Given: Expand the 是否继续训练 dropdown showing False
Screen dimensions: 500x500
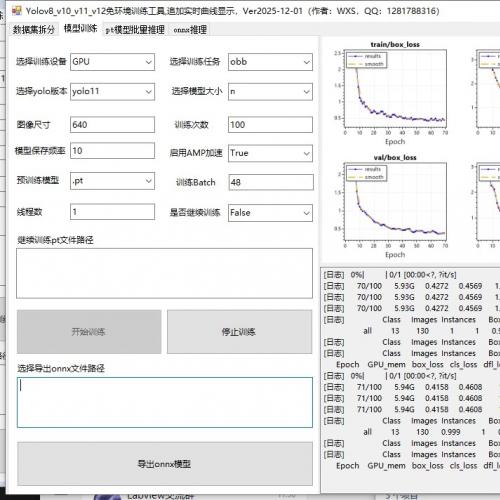Looking at the screenshot, I should 270,213.
